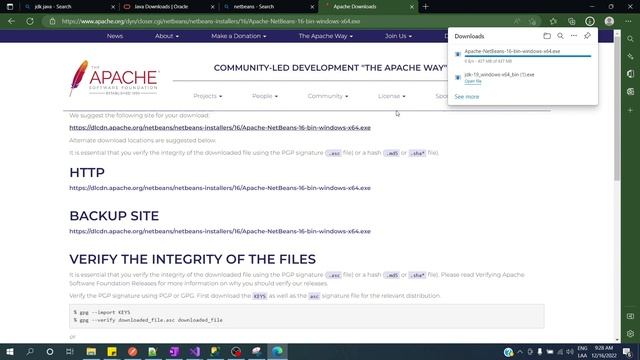
Task: Open Task View on the taskbar
Action: [69, 351]
